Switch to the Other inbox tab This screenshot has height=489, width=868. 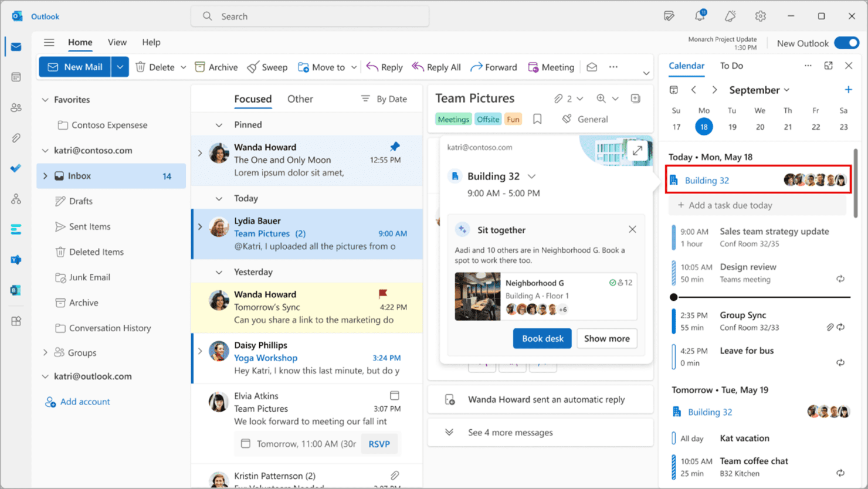tap(300, 99)
